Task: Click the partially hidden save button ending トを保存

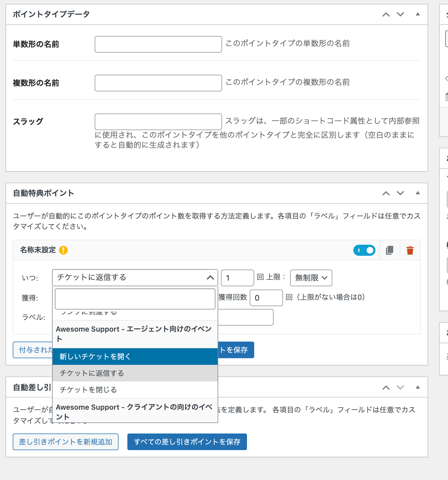Action: click(x=236, y=350)
